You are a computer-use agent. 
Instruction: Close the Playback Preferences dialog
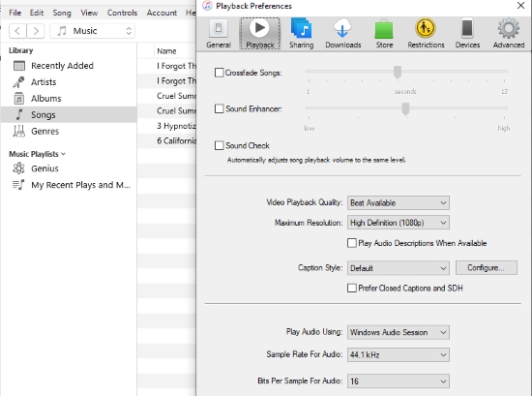520,6
